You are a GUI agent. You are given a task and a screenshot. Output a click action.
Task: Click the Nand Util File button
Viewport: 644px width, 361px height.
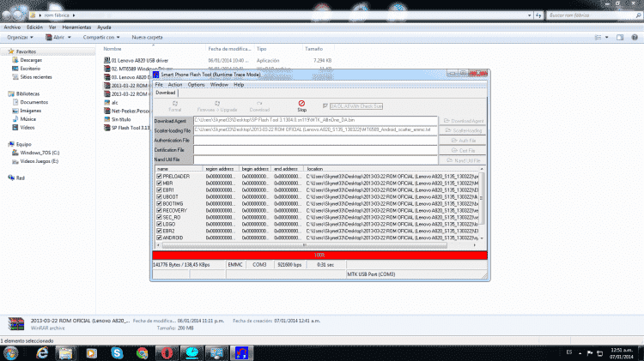coord(463,160)
